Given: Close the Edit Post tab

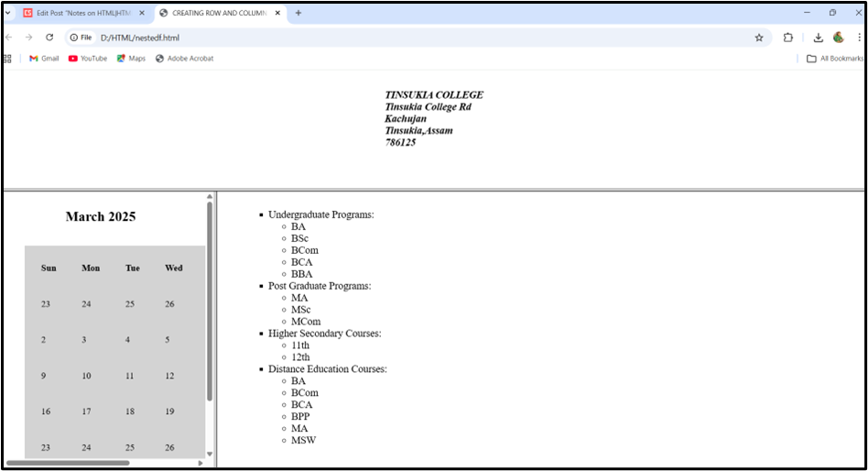Looking at the screenshot, I should [x=141, y=14].
